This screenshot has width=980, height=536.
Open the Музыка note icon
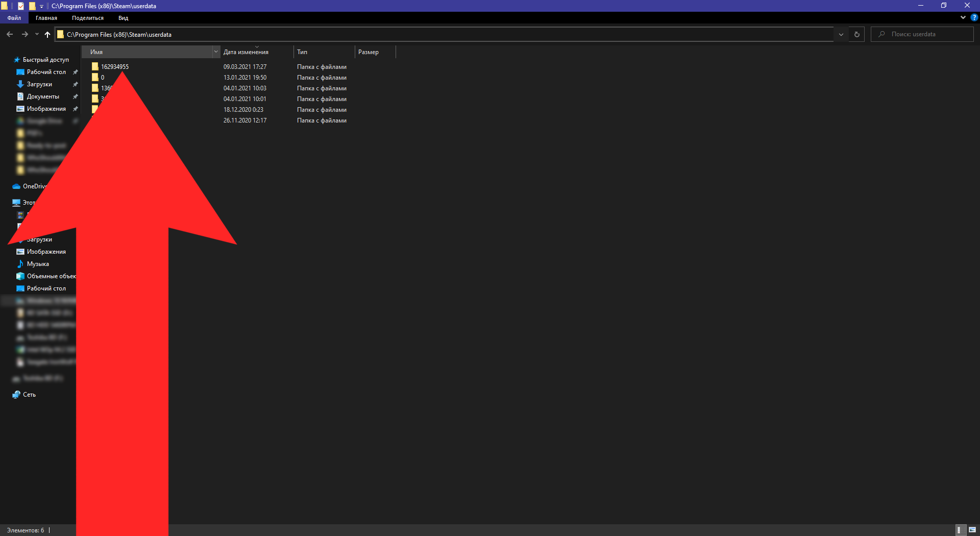click(20, 264)
